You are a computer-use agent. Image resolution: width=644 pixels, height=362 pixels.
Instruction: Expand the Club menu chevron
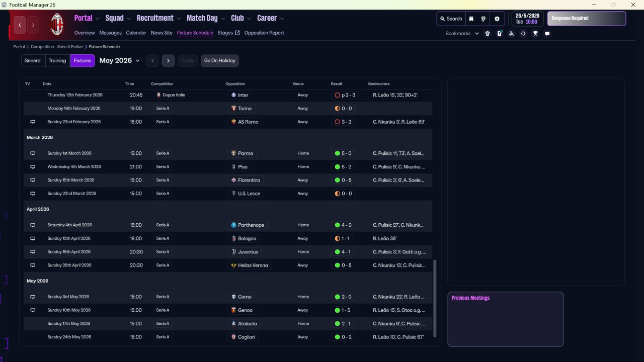pyautogui.click(x=249, y=19)
